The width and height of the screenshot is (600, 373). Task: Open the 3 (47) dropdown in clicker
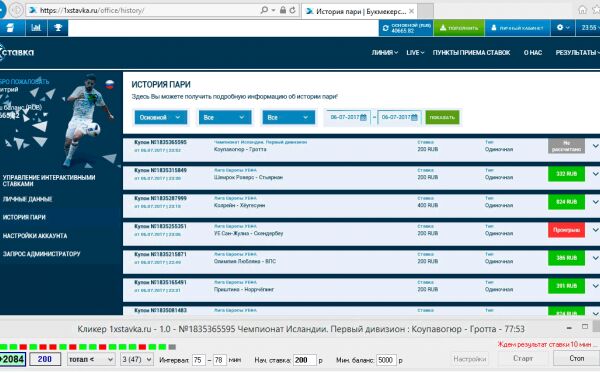click(137, 360)
